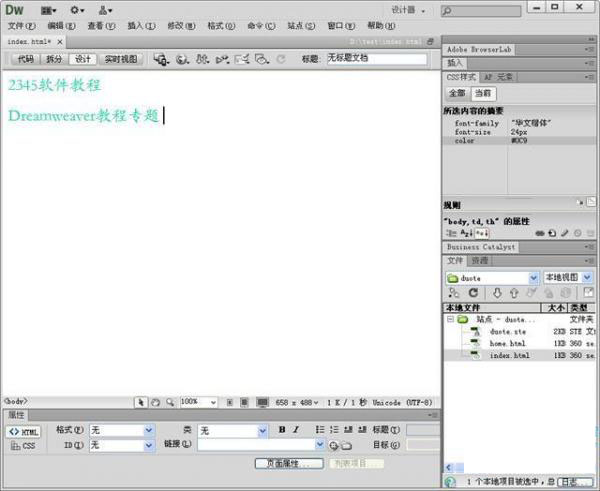Click the new CSS rule icon
Image resolution: width=600 pixels, height=491 pixels.
(552, 233)
